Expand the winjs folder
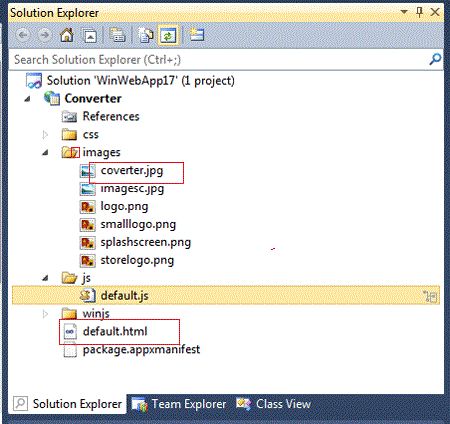 coord(45,314)
